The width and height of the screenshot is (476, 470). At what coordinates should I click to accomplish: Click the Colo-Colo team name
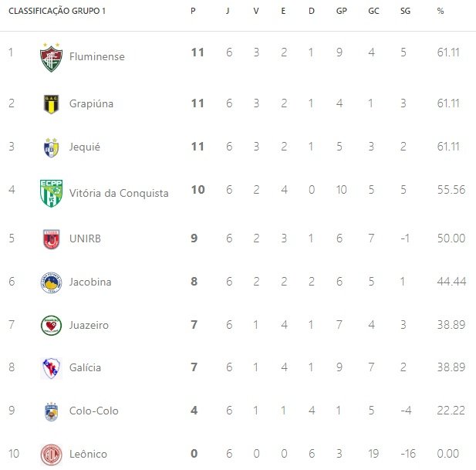pos(94,411)
